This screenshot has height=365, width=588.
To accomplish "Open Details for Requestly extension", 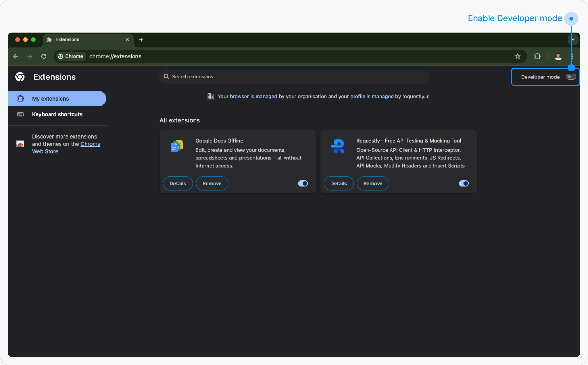I will (x=338, y=183).
